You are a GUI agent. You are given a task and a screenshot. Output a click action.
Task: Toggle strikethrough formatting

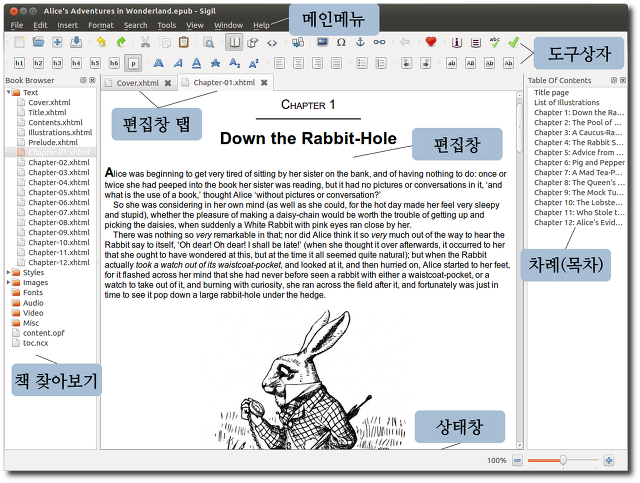(x=216, y=63)
